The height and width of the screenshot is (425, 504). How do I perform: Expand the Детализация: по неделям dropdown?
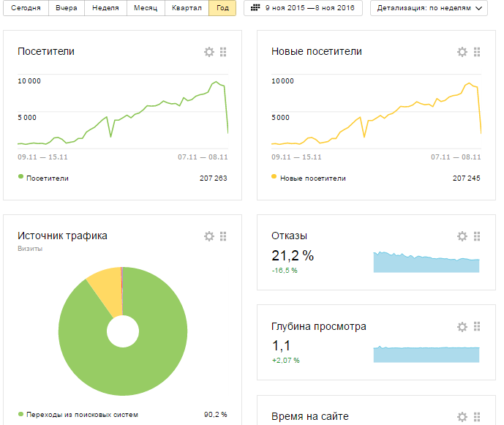point(429,8)
